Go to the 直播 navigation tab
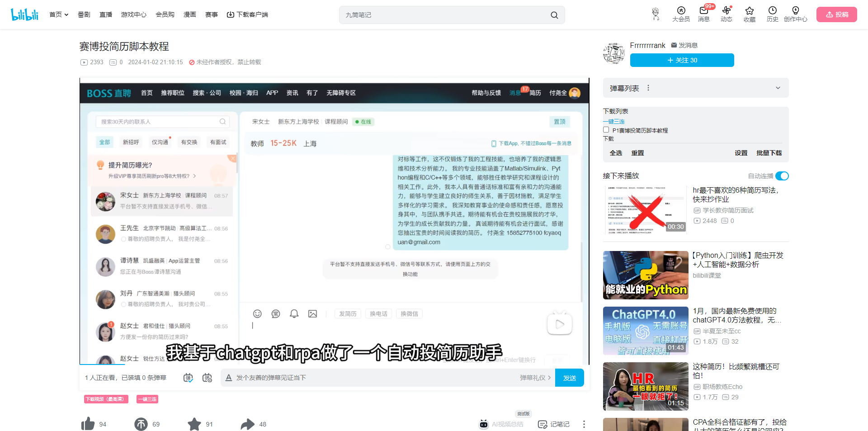The height and width of the screenshot is (431, 868). click(x=106, y=14)
